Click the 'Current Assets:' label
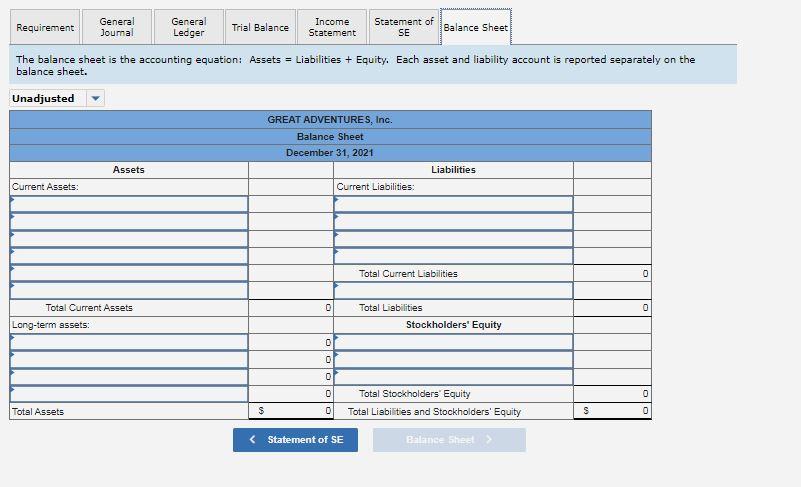801x487 pixels. click(45, 187)
